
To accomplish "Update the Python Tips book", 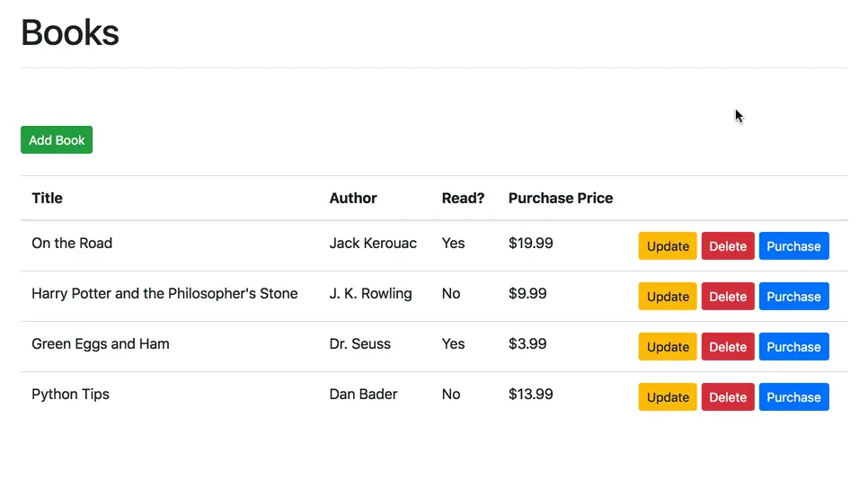I will (668, 397).
